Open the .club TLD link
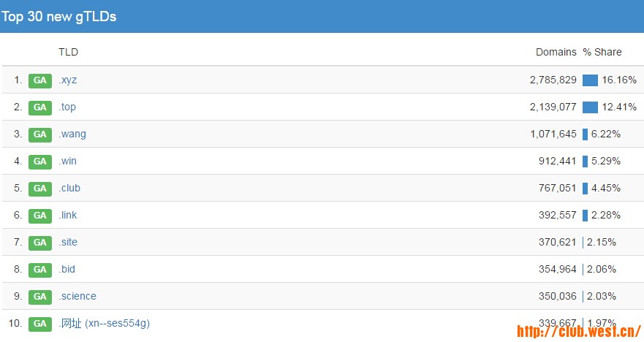Screen dimensions: 644x342 coord(69,189)
